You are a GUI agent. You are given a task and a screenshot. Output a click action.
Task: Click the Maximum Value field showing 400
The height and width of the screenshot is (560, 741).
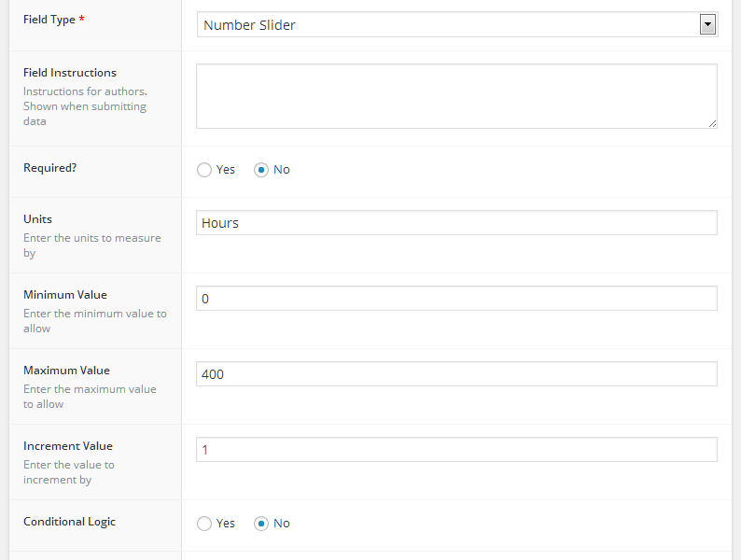point(455,374)
